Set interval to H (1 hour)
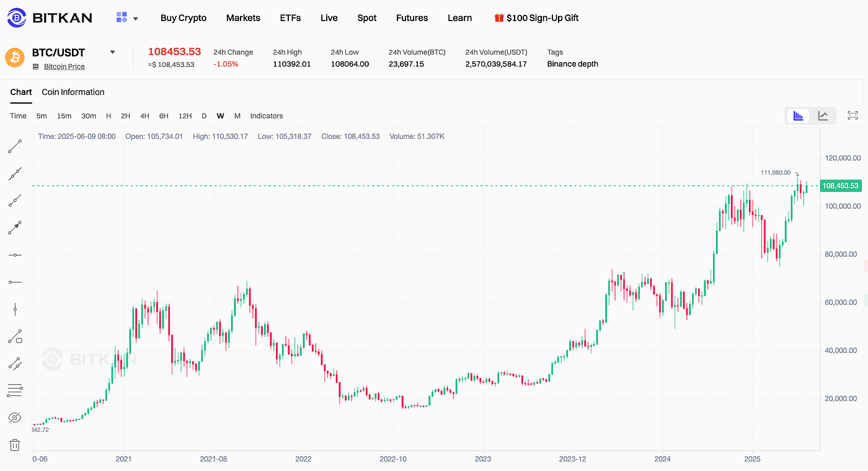 pyautogui.click(x=108, y=116)
